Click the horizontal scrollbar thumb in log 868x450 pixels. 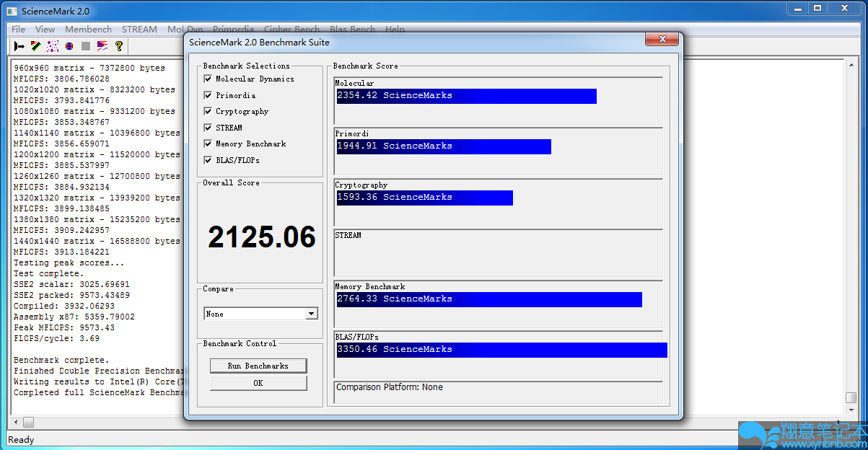tap(28, 422)
